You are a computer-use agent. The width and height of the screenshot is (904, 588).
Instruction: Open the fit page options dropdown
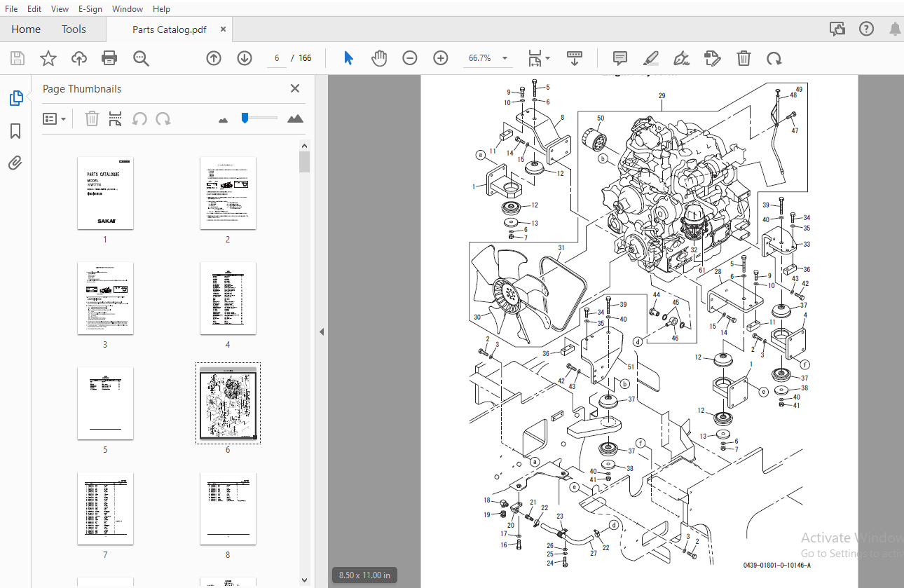tap(539, 58)
